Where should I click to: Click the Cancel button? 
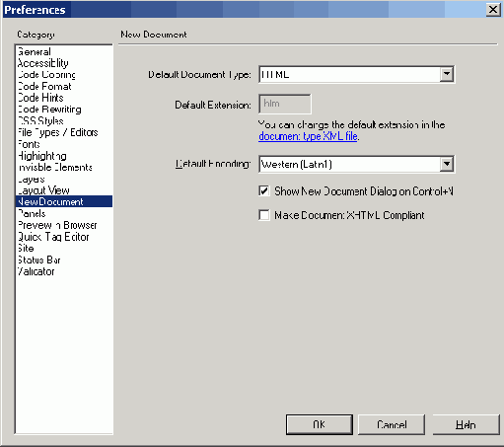(x=392, y=424)
